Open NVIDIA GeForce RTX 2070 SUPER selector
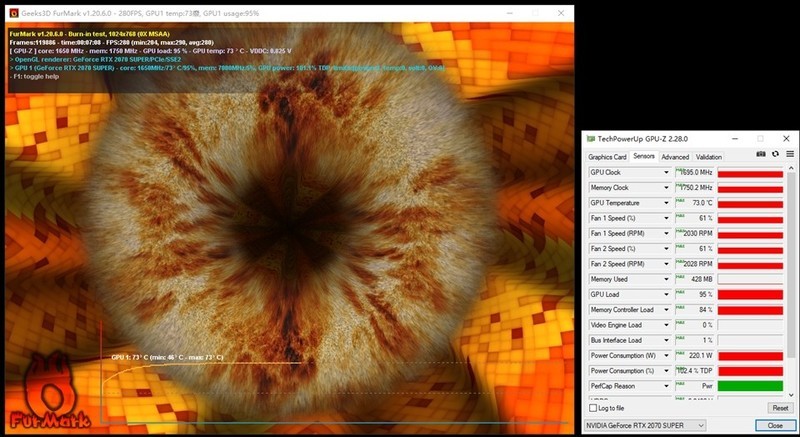 pos(645,425)
